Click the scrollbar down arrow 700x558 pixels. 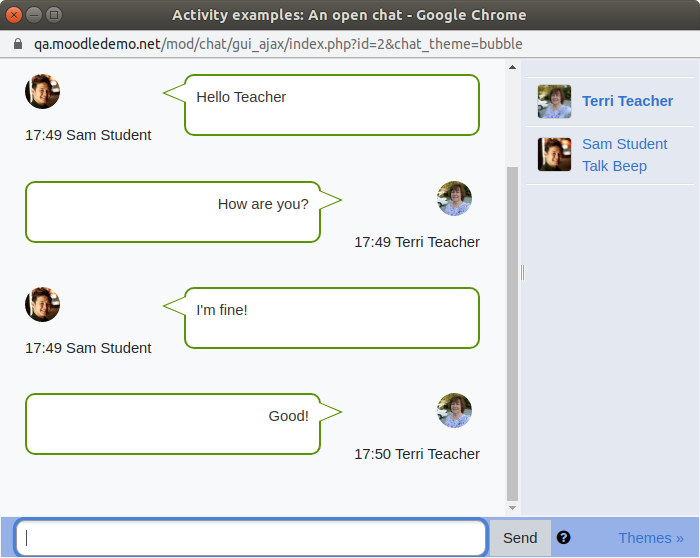point(512,508)
